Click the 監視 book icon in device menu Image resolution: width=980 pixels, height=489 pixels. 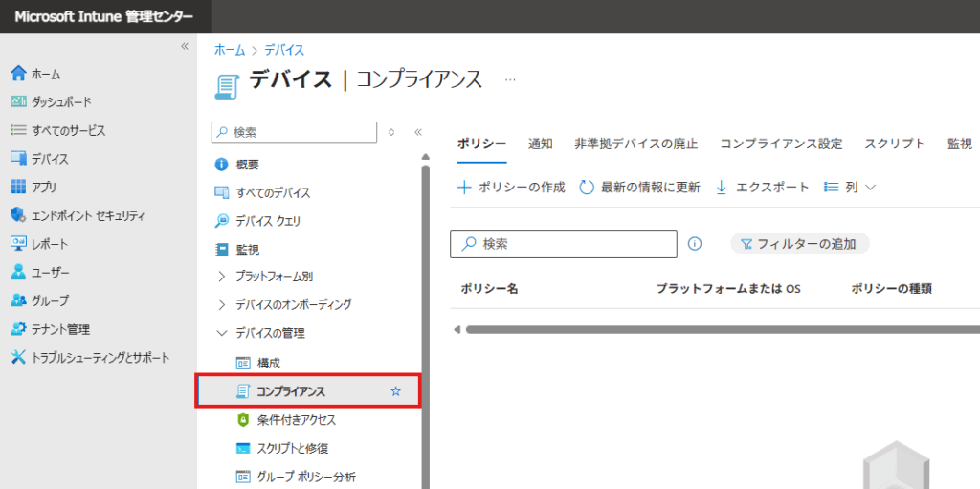(221, 250)
